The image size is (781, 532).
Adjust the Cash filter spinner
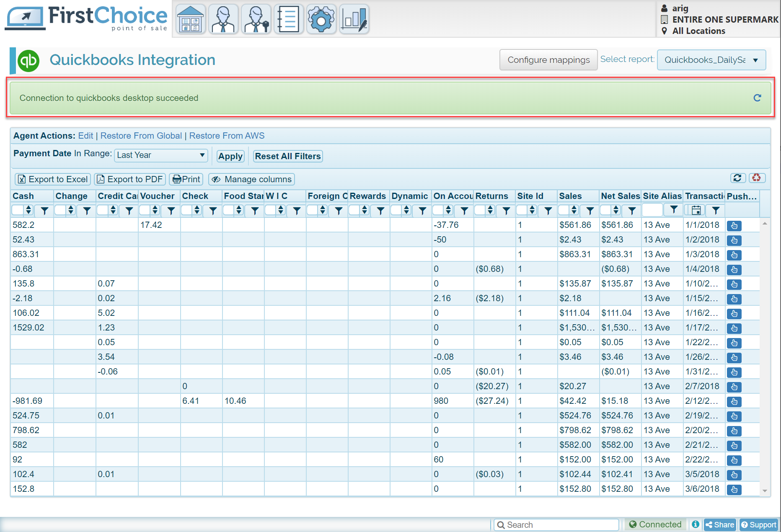coord(28,210)
